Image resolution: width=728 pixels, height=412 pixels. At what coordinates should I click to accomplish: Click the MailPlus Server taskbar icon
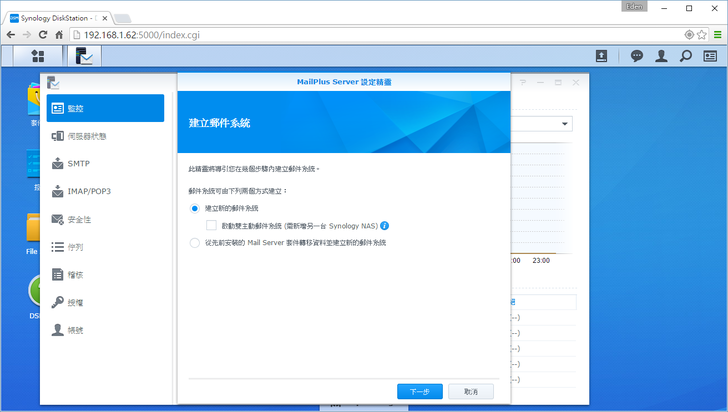85,57
